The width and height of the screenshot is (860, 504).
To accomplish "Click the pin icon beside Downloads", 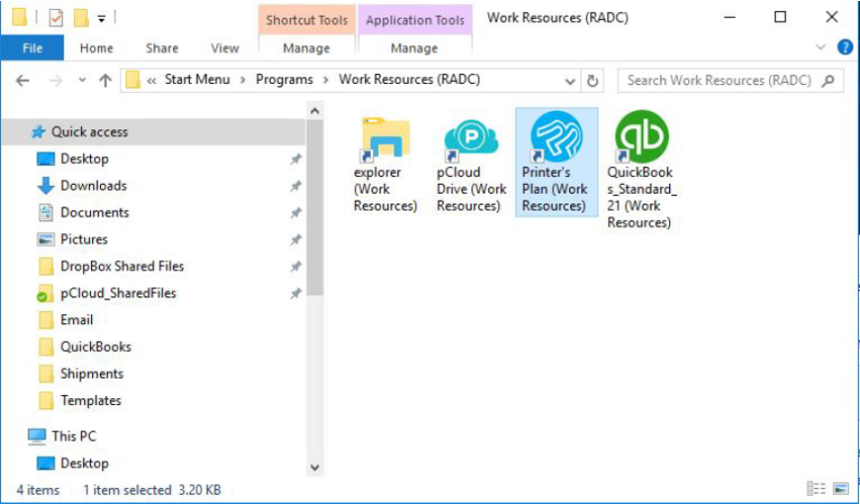I will point(296,186).
